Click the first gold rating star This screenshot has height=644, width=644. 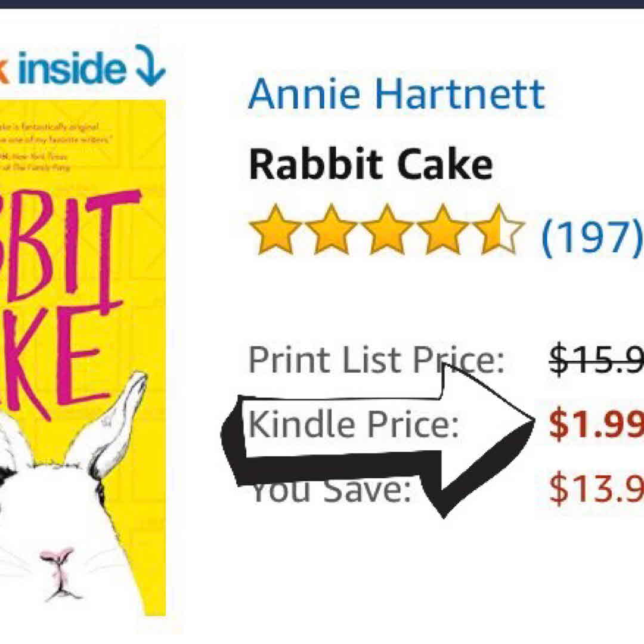point(275,230)
